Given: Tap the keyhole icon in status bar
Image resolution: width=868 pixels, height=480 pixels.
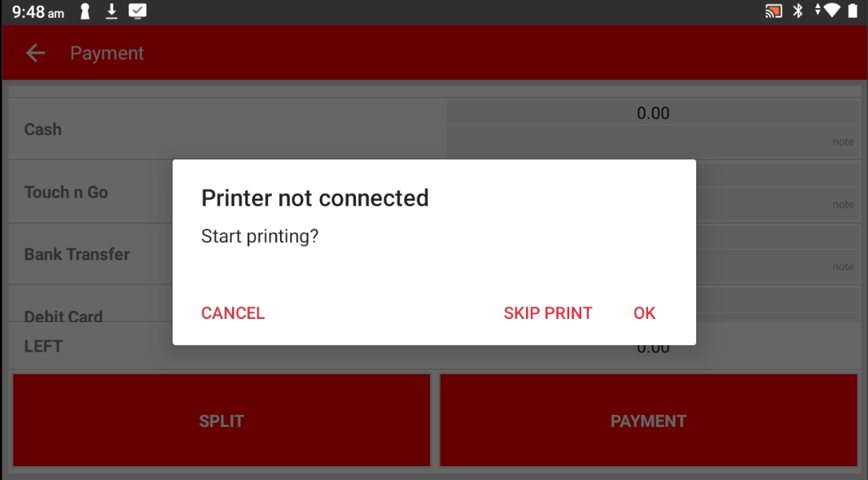Looking at the screenshot, I should (x=85, y=11).
